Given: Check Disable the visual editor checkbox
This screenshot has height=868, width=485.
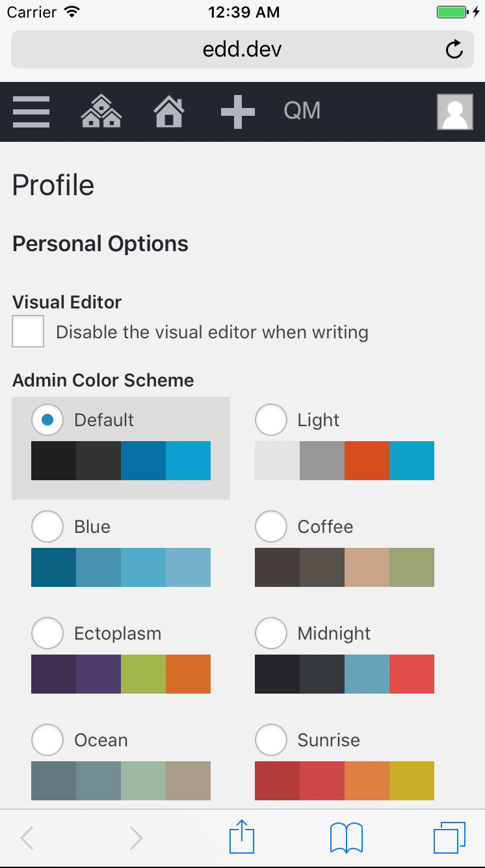Looking at the screenshot, I should coord(28,332).
